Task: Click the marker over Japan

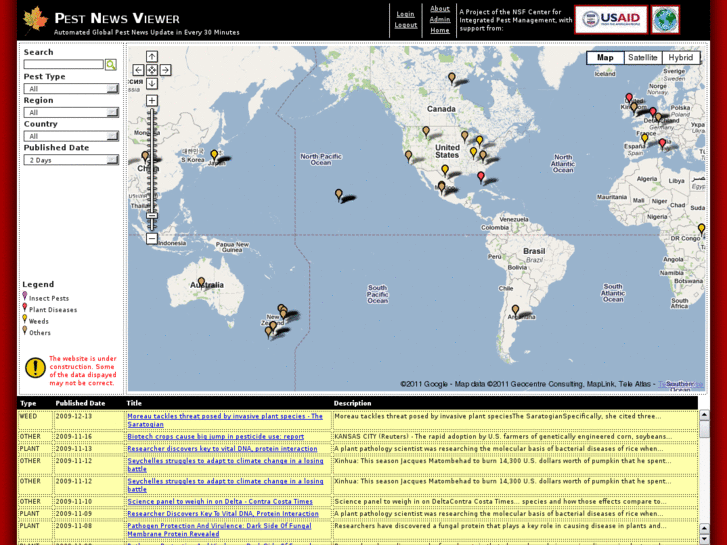Action: point(214,155)
